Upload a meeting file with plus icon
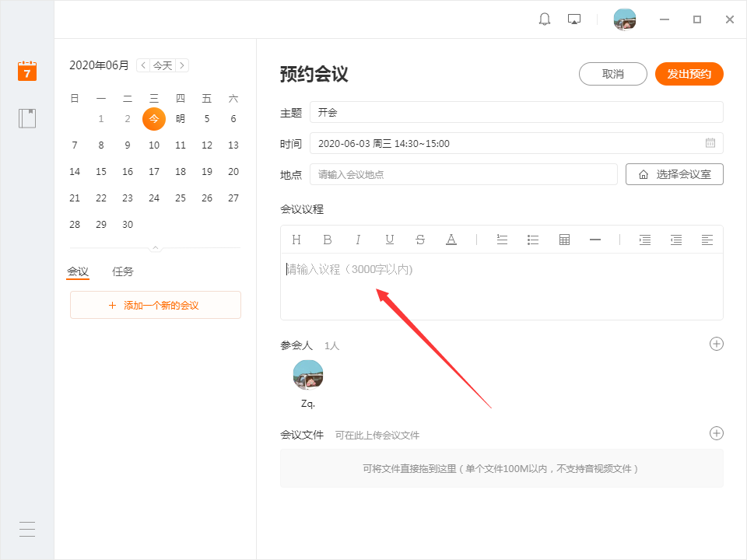This screenshot has height=560, width=747. [717, 433]
